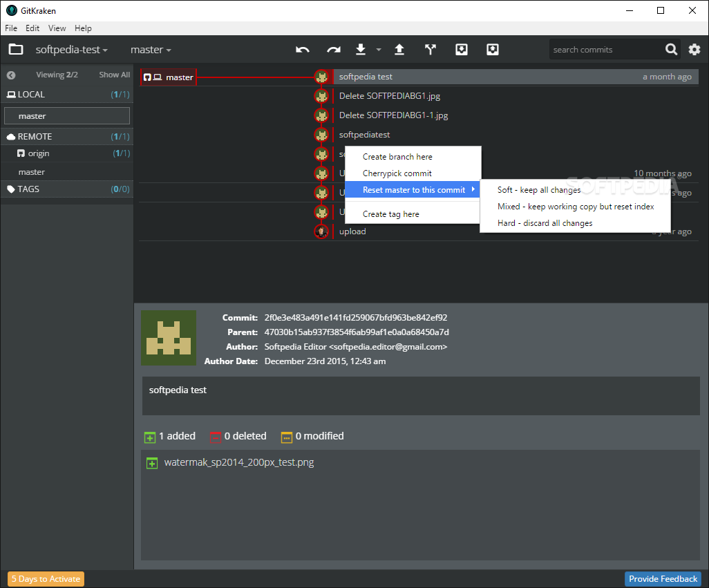Choose Create tag here

click(413, 214)
